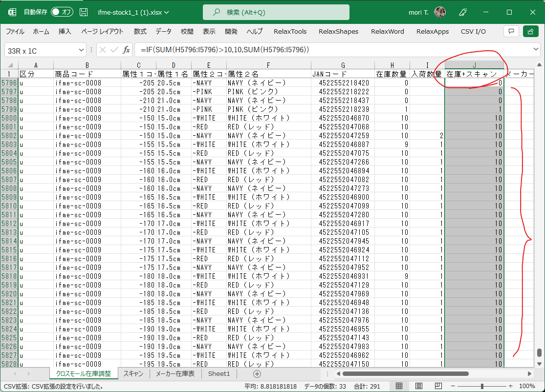Screen dimensions: 545x392
Task: Open the スキャン sheet tab
Action: [133, 373]
